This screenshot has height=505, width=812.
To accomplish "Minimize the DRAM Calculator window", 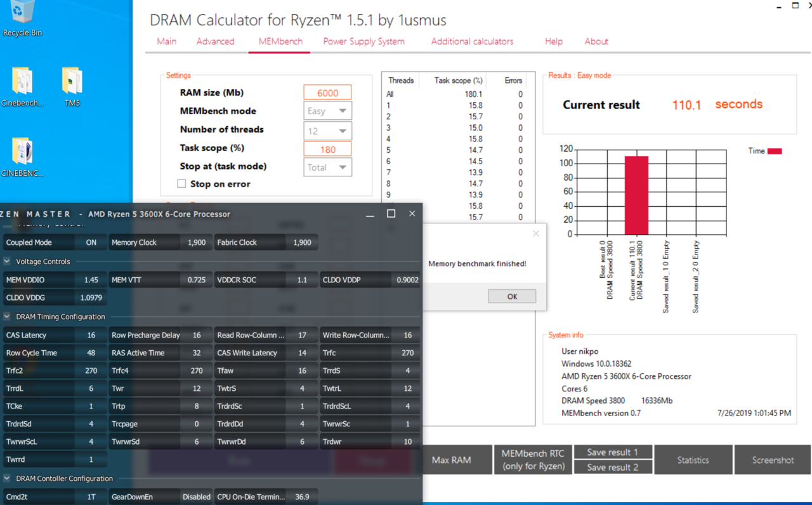I will click(778, 6).
